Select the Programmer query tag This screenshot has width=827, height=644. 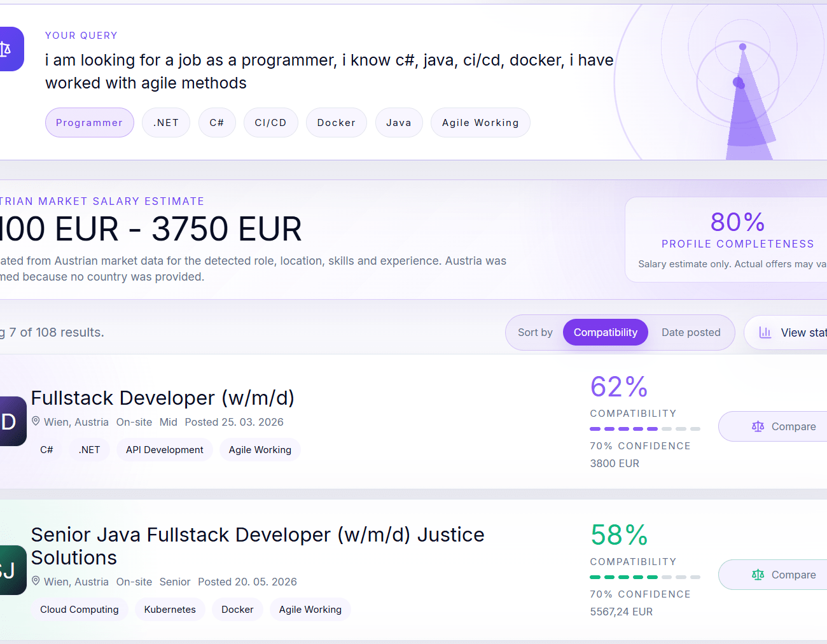click(x=90, y=122)
